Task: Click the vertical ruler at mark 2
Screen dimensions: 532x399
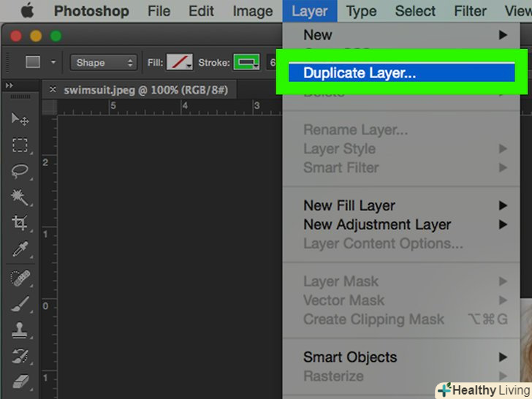Action: point(45,163)
